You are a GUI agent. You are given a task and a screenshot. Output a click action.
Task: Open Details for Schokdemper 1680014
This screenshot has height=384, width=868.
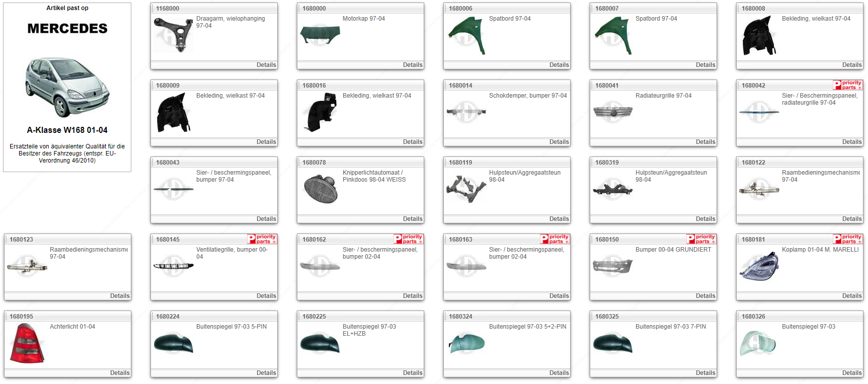(x=559, y=142)
